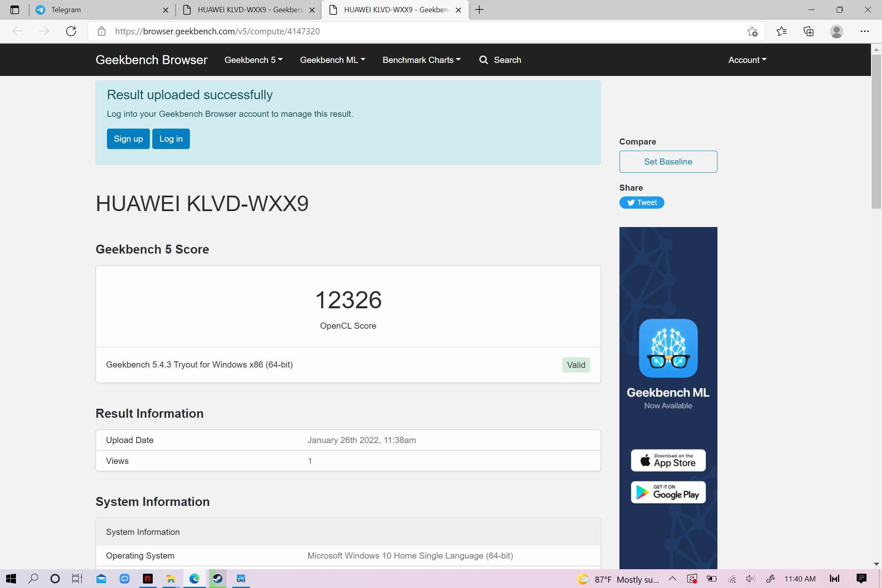The width and height of the screenshot is (882, 588).
Task: Open Microsoft Edge taskbar icon
Action: [x=194, y=579]
